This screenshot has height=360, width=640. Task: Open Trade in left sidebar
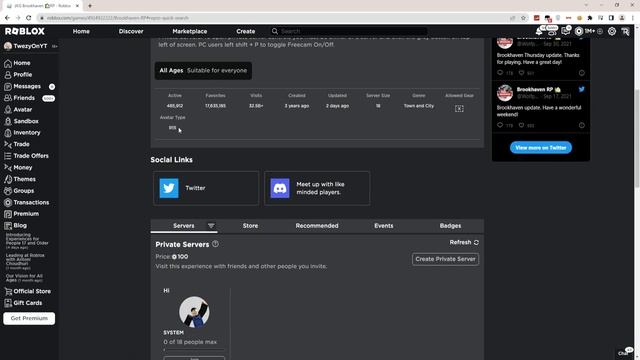[x=17, y=144]
